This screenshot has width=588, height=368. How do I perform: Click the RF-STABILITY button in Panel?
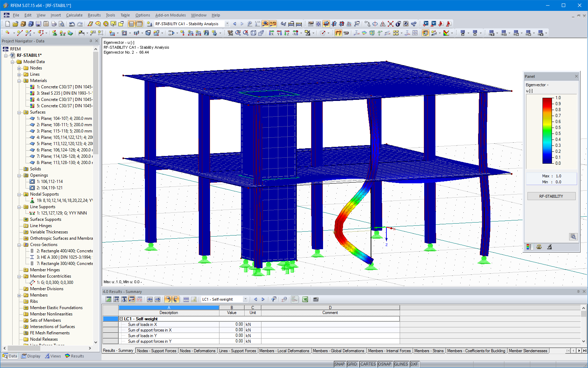(x=551, y=196)
